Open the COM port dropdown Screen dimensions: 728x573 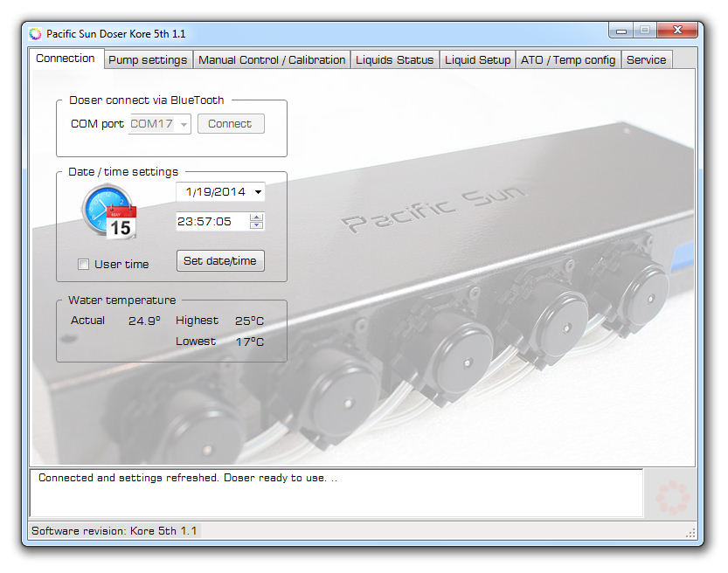184,124
